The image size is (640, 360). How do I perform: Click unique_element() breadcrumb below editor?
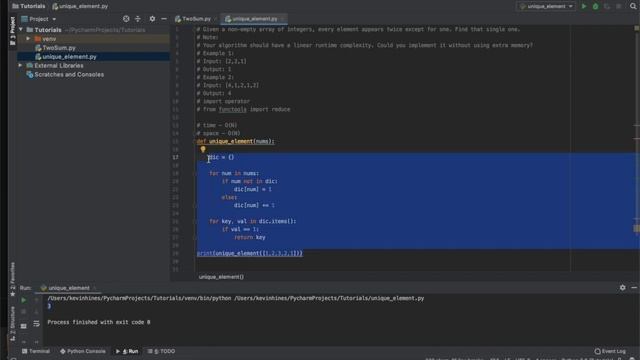(x=221, y=277)
